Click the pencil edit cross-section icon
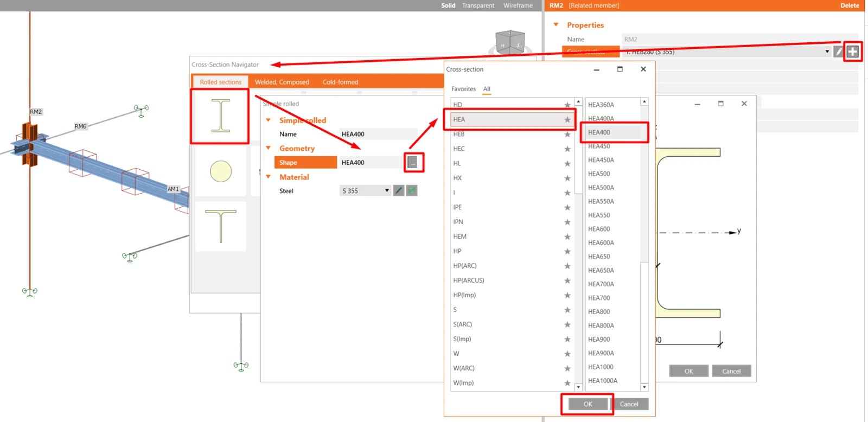This screenshot has height=422, width=868. pos(839,52)
